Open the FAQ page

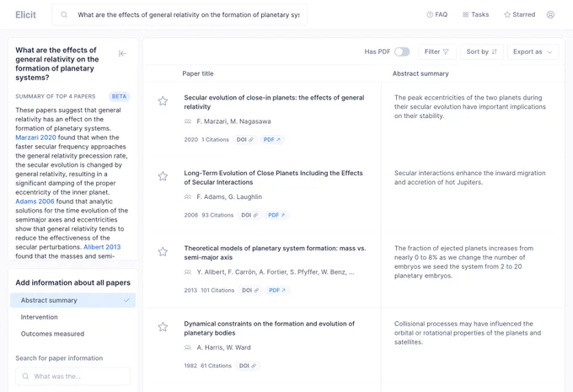[437, 14]
